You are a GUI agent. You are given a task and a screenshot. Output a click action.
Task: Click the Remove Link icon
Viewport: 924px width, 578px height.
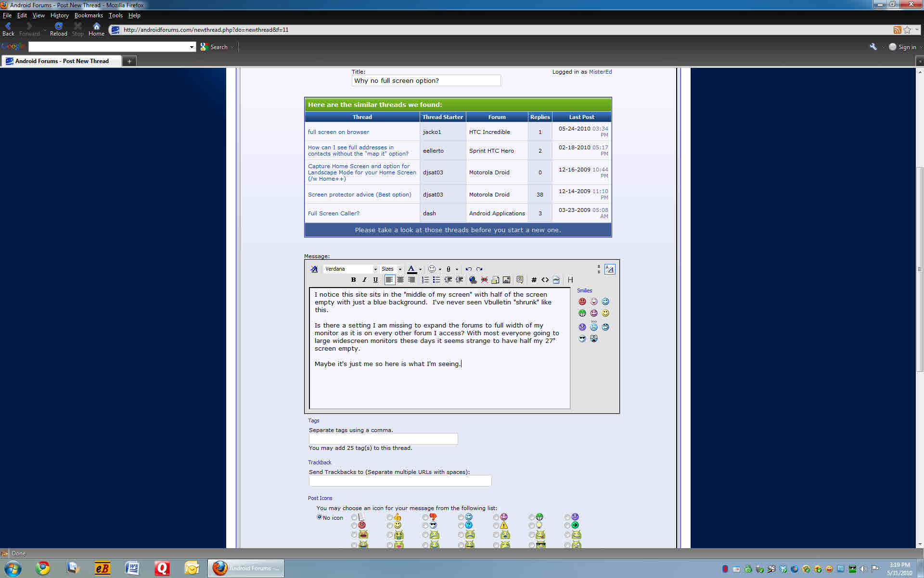pos(484,280)
